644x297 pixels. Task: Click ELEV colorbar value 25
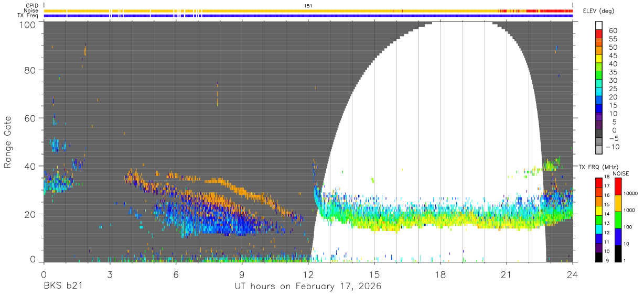click(613, 89)
